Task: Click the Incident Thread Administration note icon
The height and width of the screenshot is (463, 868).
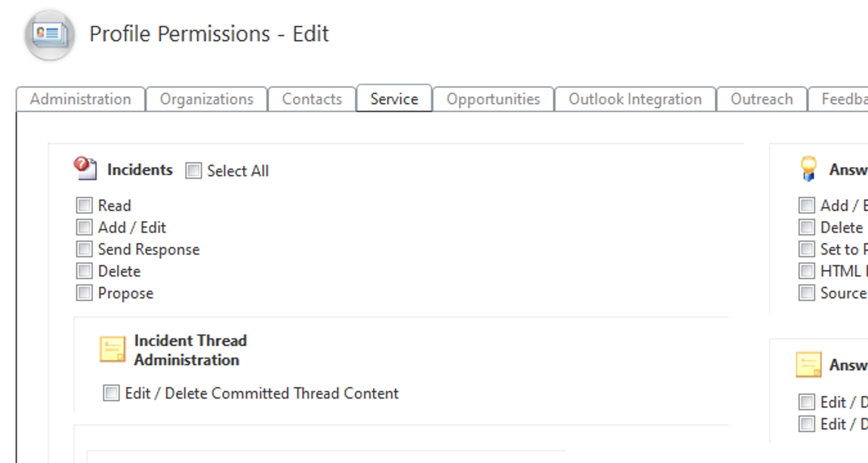Action: point(113,349)
